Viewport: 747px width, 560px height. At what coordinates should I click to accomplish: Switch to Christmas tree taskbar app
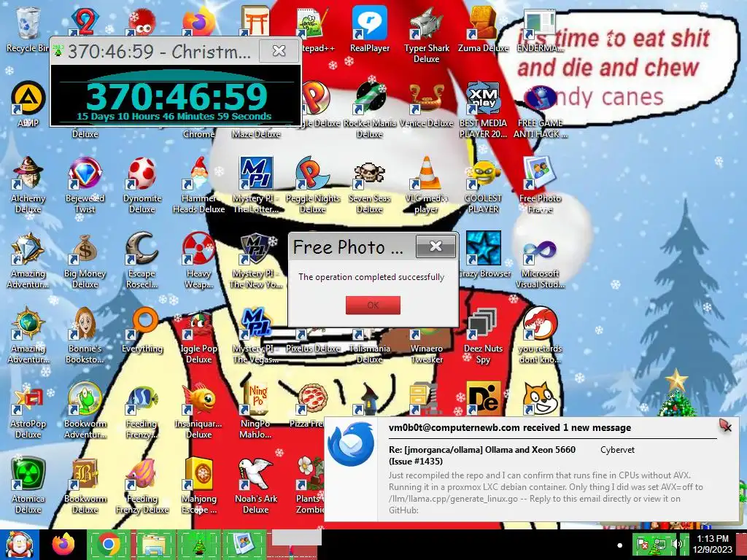198,545
